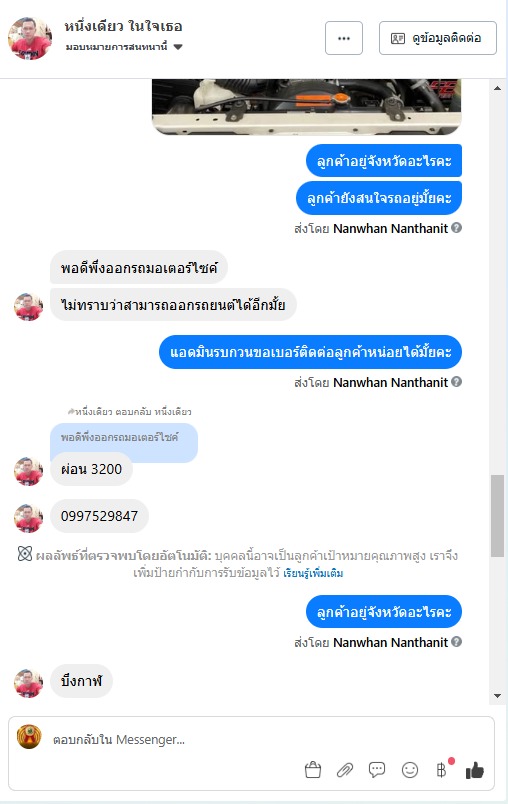The image size is (508, 804).
Task: Click the chat scrollbar thumb
Action: pos(497,515)
